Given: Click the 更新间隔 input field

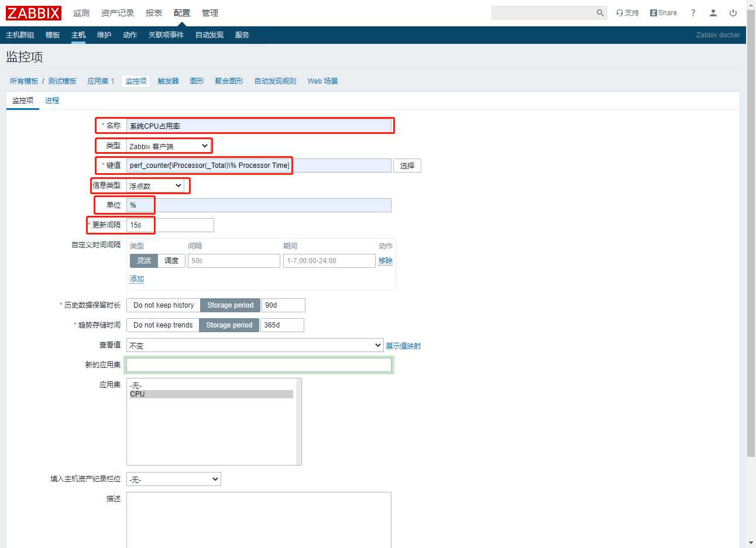Looking at the screenshot, I should click(170, 225).
